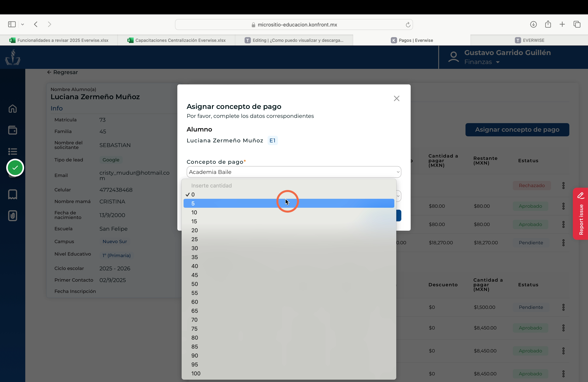
Task: Choose 50 from the quantity list
Action: [x=289, y=284]
